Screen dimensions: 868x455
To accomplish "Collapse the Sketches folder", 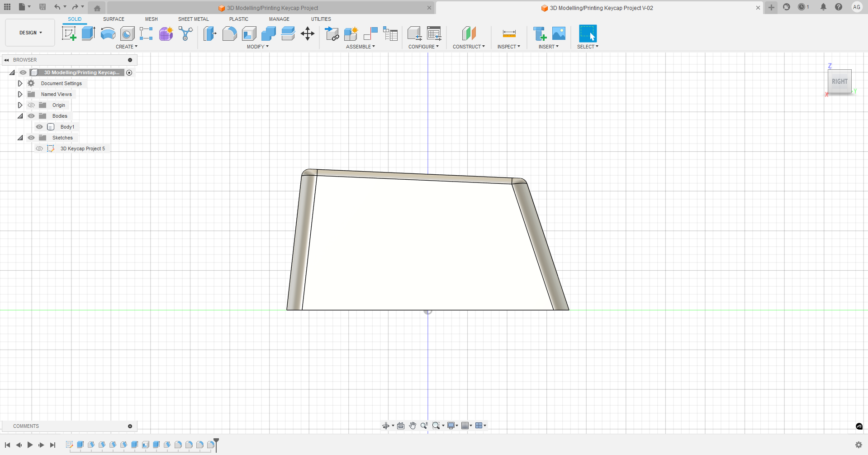I will click(20, 138).
